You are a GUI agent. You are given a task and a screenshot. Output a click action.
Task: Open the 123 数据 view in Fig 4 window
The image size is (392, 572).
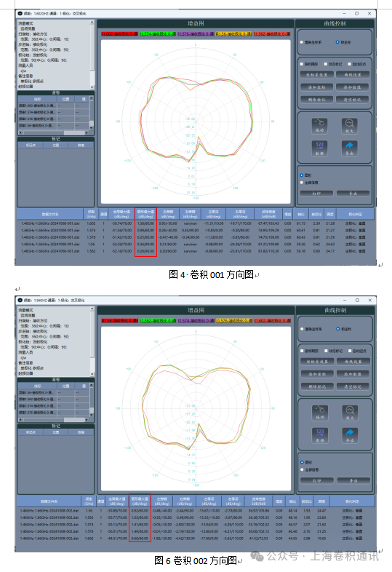pyautogui.click(x=319, y=148)
